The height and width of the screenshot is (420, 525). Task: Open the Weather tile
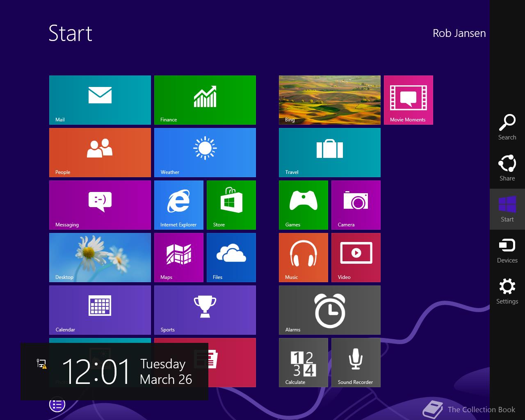205,153
